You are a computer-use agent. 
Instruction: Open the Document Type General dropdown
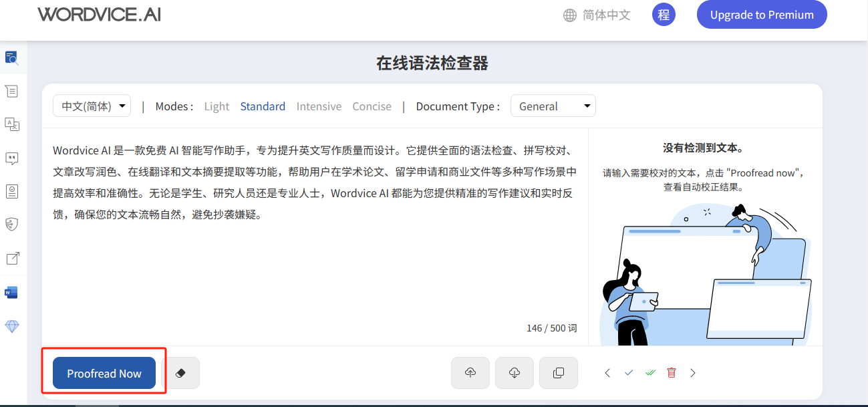point(553,106)
